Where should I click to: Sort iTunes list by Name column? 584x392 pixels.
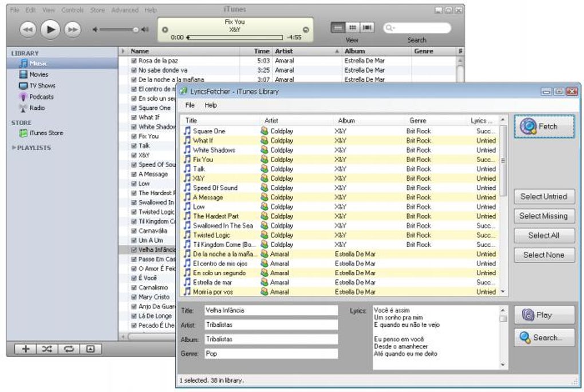tap(184, 51)
